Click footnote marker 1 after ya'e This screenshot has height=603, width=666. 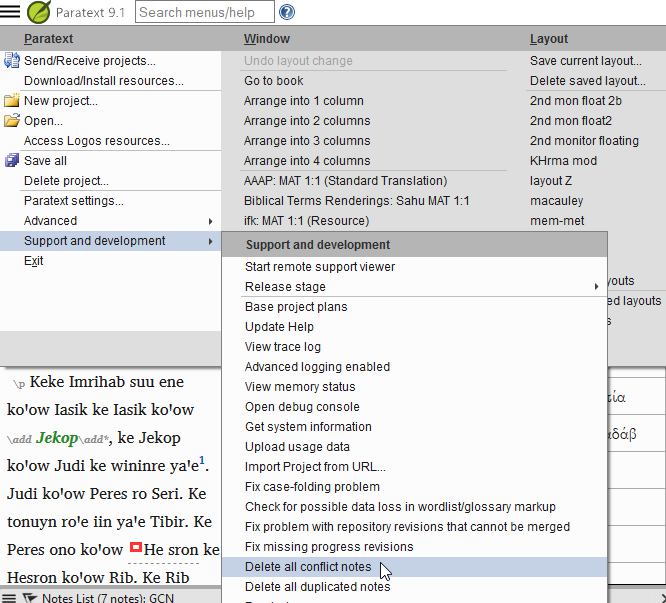202,460
